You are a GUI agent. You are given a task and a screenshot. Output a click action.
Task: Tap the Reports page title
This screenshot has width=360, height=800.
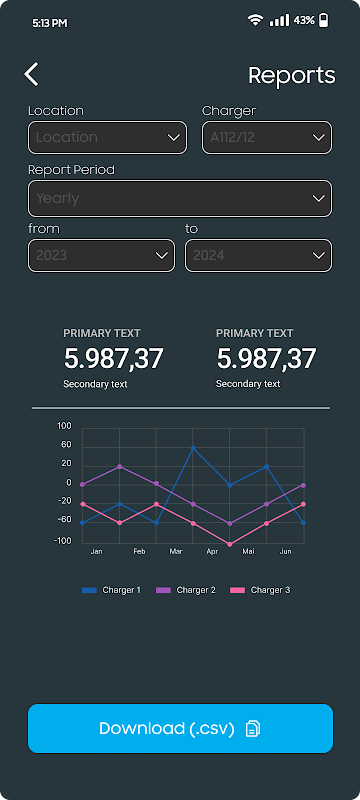tap(292, 76)
